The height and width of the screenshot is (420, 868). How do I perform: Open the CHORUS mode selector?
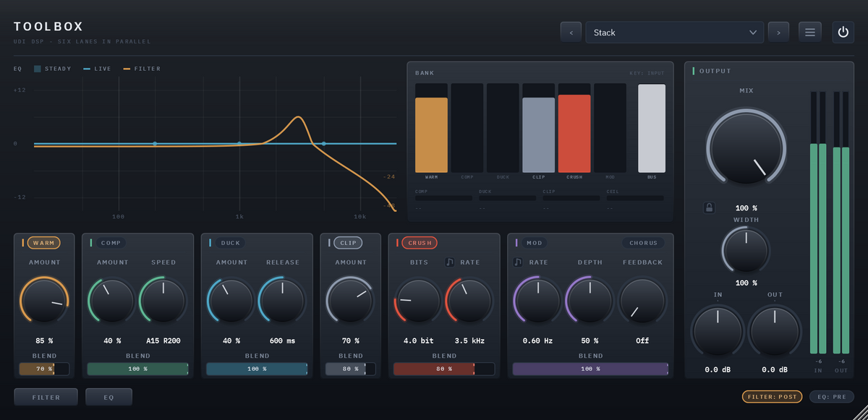[644, 243]
